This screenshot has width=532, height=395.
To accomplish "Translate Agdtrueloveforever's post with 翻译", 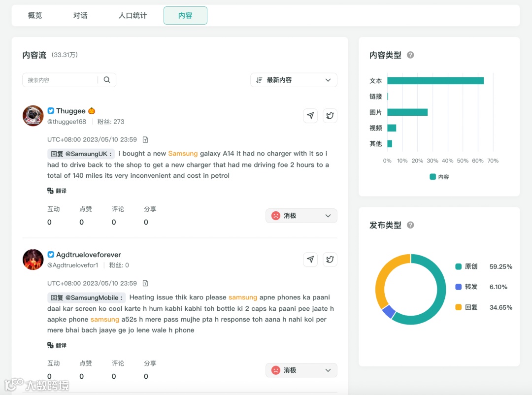I will pos(57,345).
